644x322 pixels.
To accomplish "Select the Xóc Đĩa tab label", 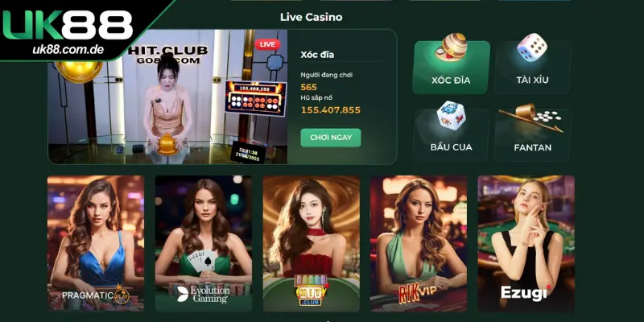I will tap(451, 80).
